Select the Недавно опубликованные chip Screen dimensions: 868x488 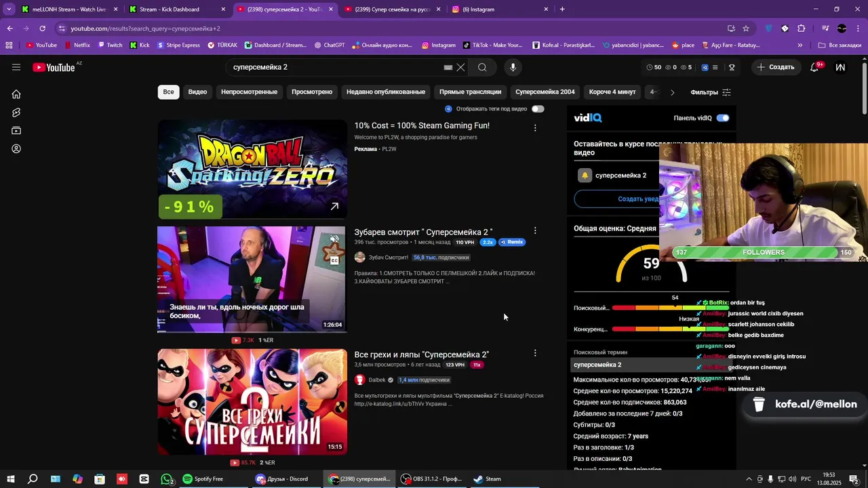(386, 92)
